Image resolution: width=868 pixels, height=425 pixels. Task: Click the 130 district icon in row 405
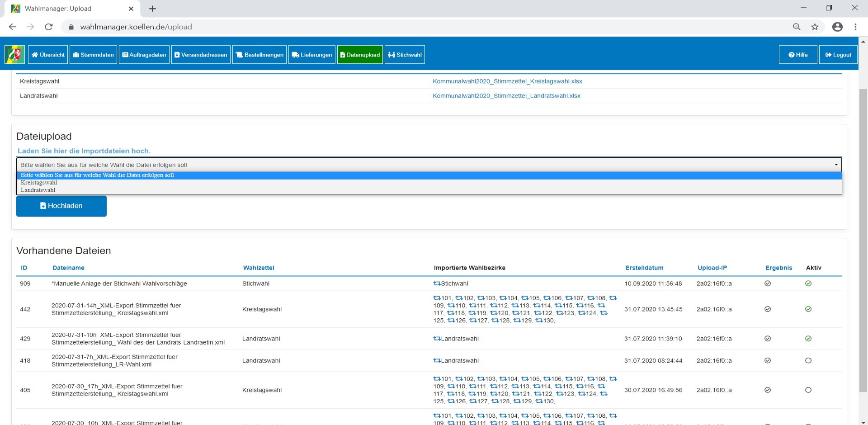(x=539, y=401)
